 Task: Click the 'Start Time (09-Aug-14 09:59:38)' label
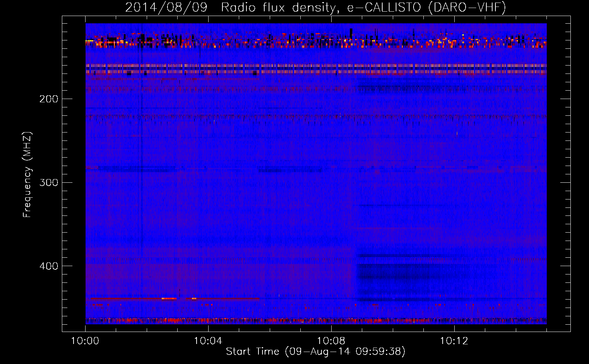coord(316,352)
